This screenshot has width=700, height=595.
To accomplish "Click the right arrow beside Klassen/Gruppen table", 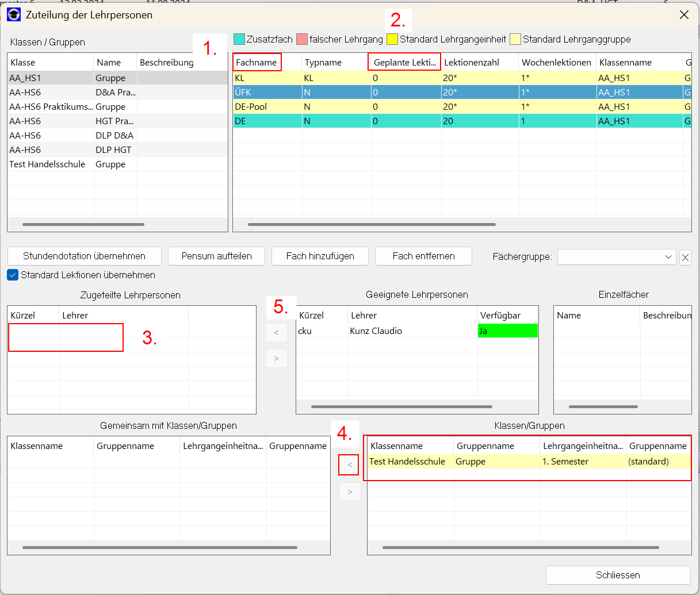I will click(x=350, y=492).
